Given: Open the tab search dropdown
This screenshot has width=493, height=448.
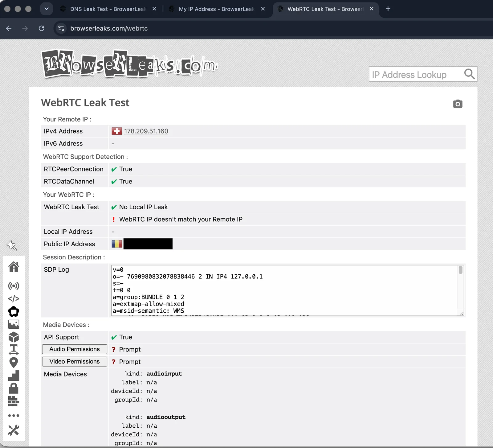Looking at the screenshot, I should click(47, 9).
